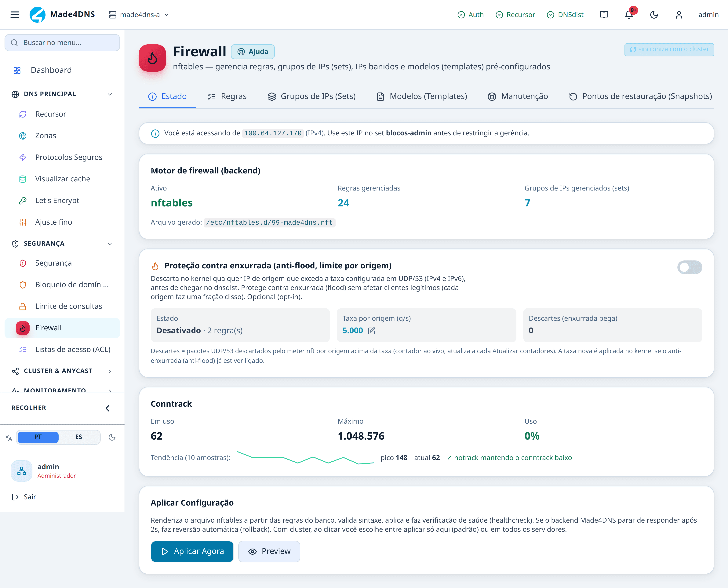Click the admin username in header
Viewport: 728px width, 588px height.
(708, 15)
